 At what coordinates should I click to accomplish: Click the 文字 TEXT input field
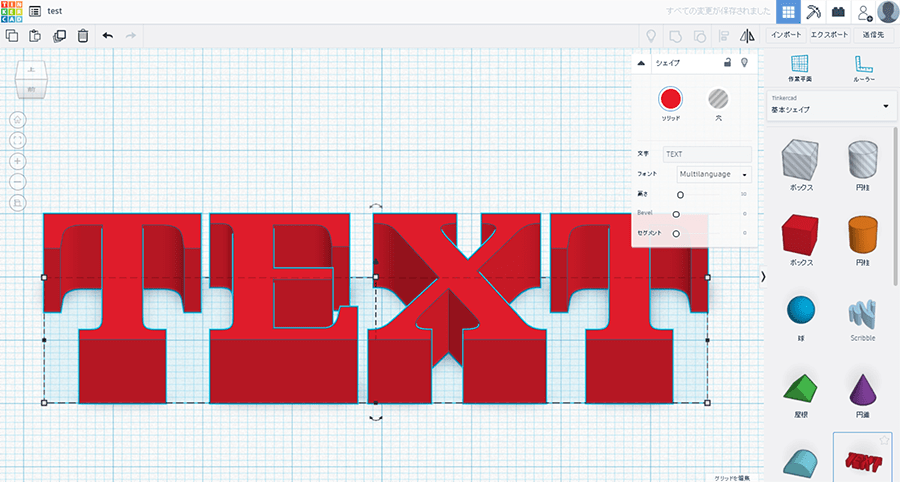(707, 154)
